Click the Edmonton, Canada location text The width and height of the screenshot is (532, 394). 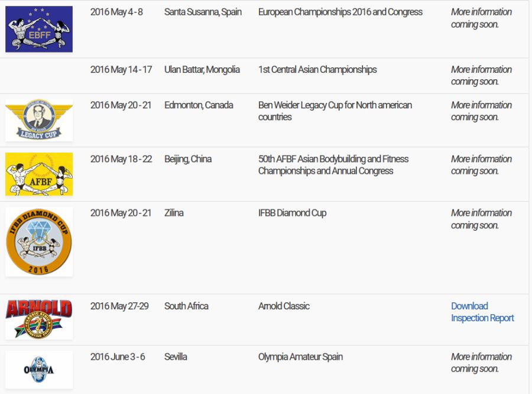tap(199, 105)
